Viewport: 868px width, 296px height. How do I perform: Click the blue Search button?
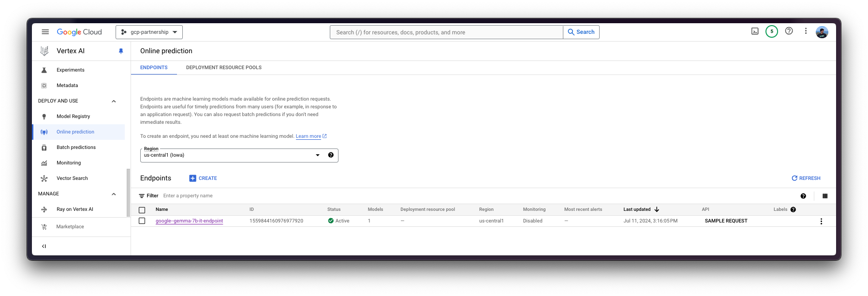pyautogui.click(x=581, y=32)
